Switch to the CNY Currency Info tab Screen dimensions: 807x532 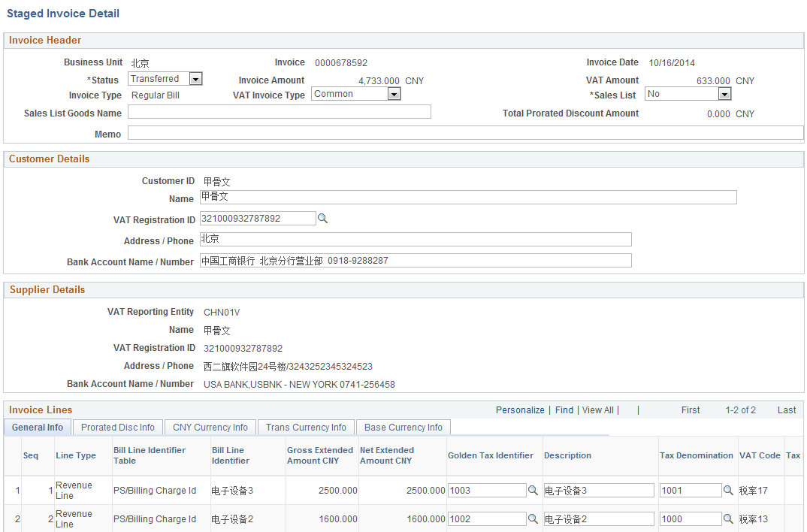pos(210,427)
